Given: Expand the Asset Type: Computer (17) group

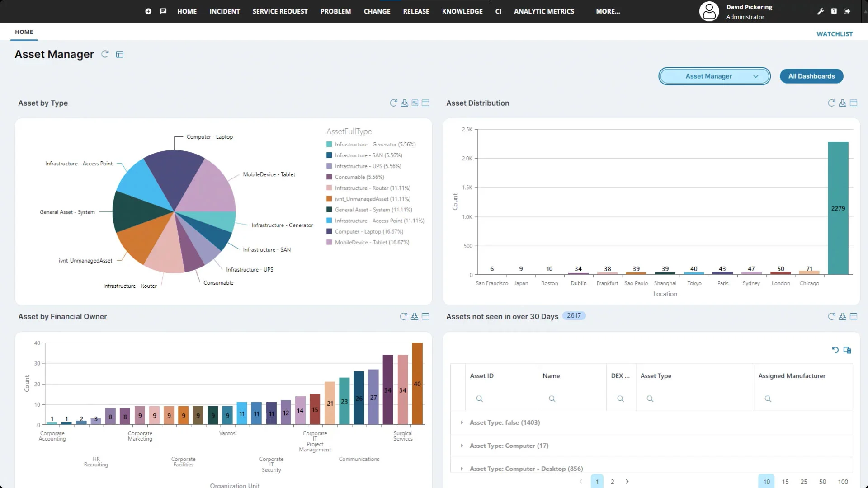Looking at the screenshot, I should coord(462,446).
